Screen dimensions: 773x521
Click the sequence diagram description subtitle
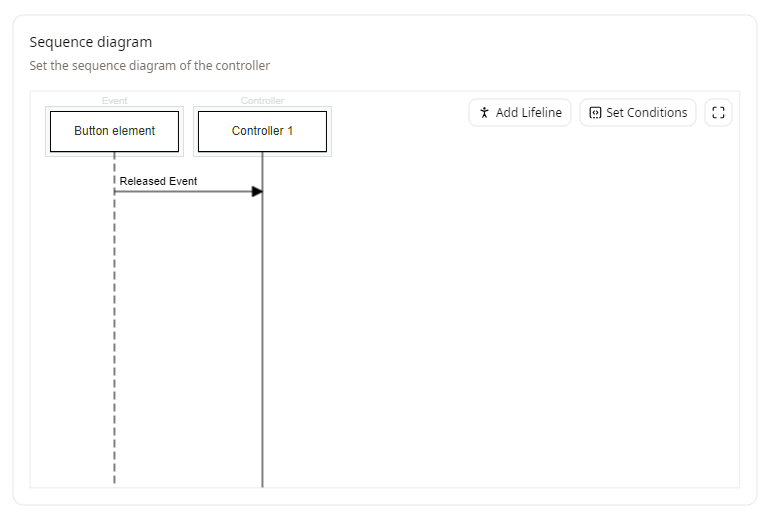(x=149, y=66)
